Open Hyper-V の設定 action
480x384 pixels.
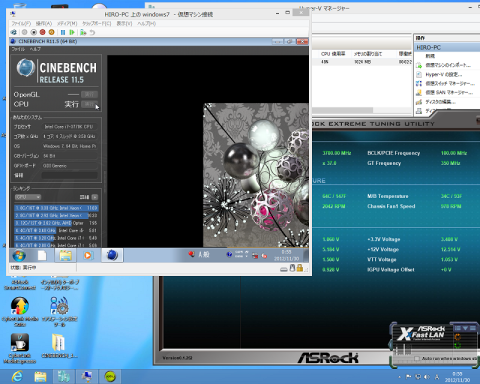444,74
